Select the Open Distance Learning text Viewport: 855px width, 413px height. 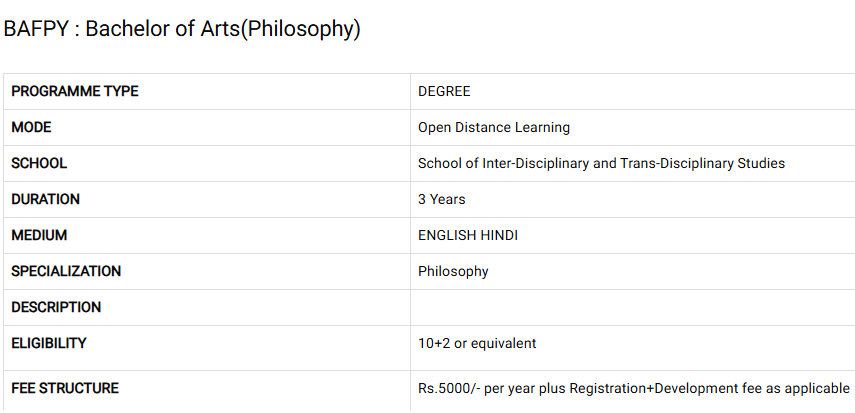[494, 127]
